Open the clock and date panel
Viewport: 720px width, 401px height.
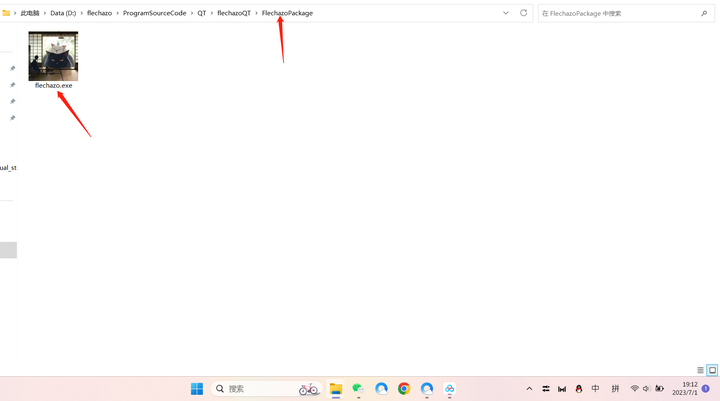click(686, 389)
